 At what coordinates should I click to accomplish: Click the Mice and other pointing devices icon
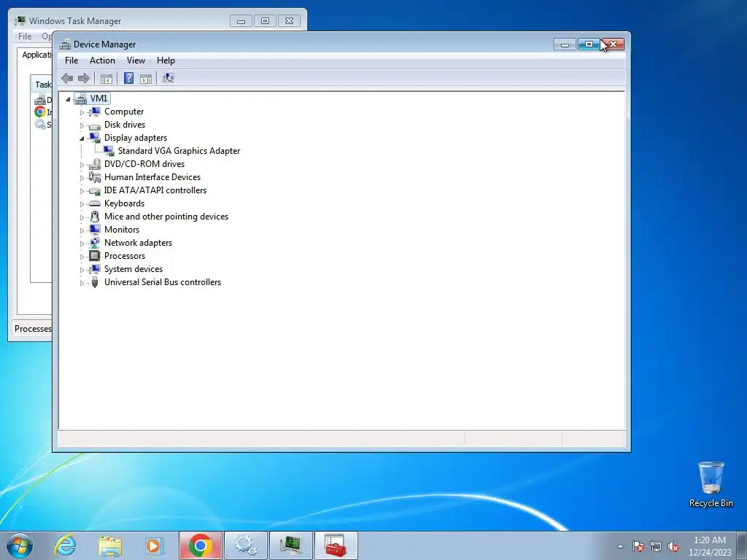tap(94, 217)
